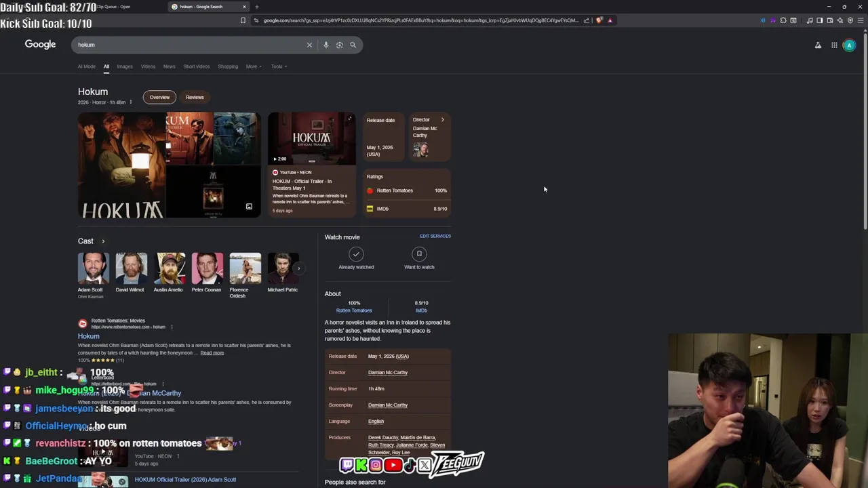868x488 pixels.
Task: Open Damian Mc Carthy Screenplay link
Action: tap(388, 405)
